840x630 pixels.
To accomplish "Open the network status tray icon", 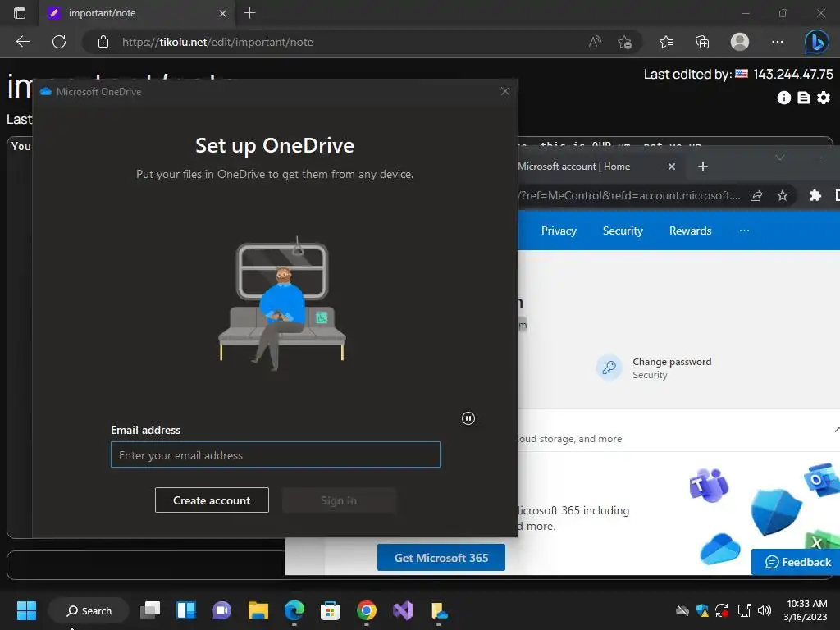I will tap(744, 610).
